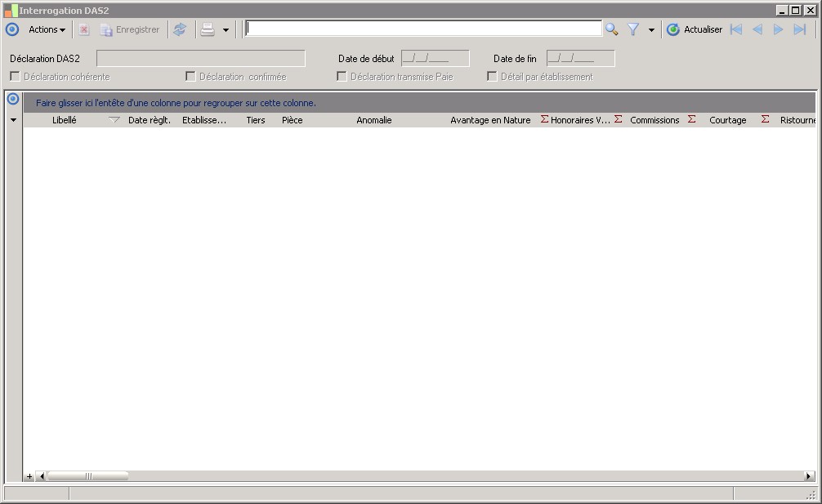822x504 pixels.
Task: Click the Etablisse... column header
Action: (x=204, y=120)
